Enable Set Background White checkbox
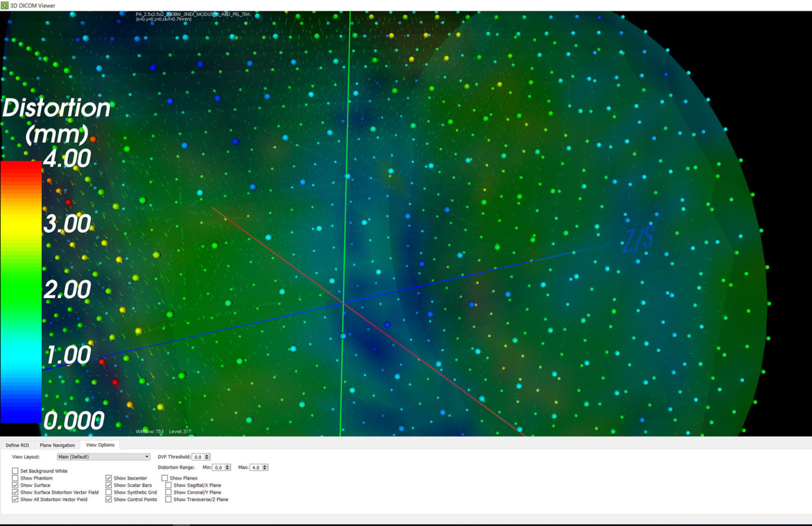The width and height of the screenshot is (812, 526). pos(15,471)
